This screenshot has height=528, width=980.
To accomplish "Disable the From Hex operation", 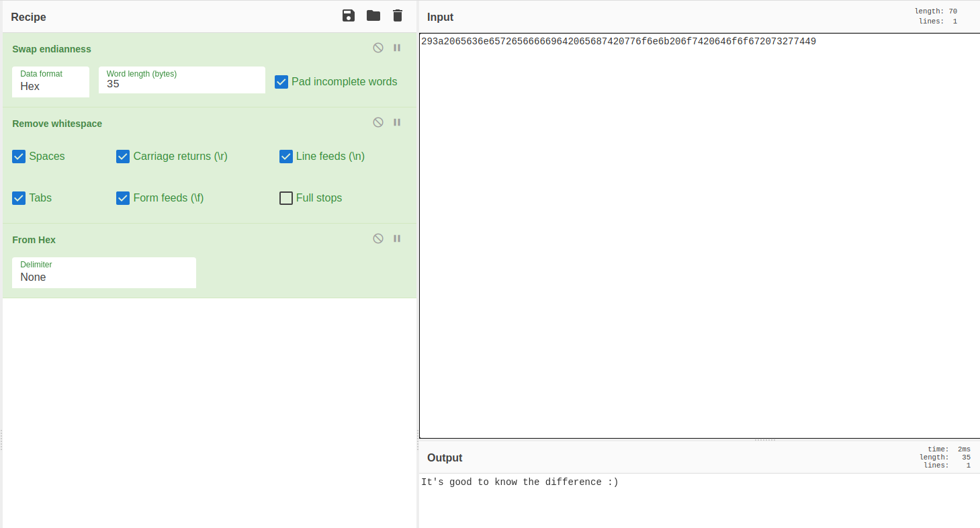I will pyautogui.click(x=378, y=238).
